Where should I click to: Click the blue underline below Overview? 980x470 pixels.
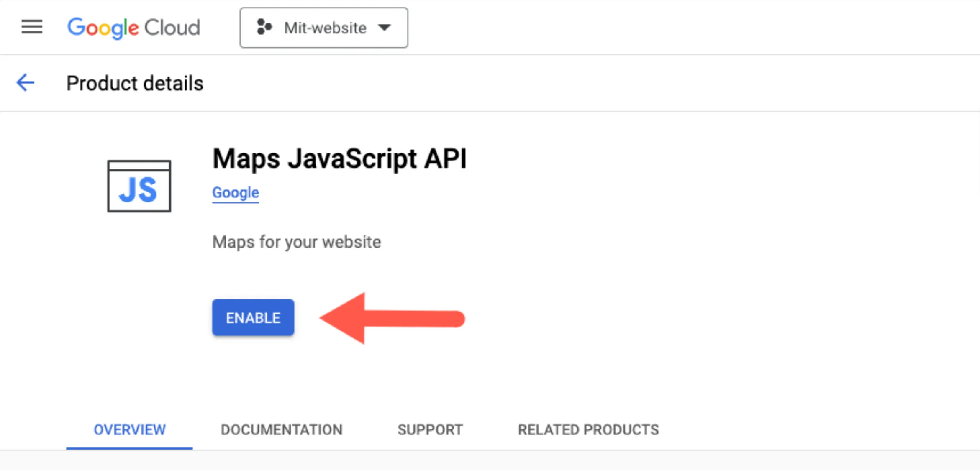[x=129, y=448]
